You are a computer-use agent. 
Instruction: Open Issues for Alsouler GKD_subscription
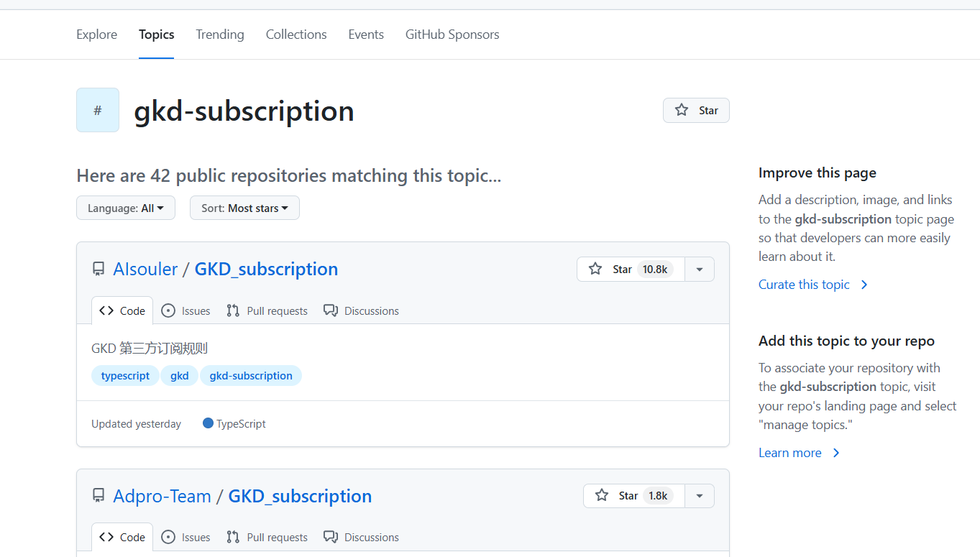pos(186,310)
